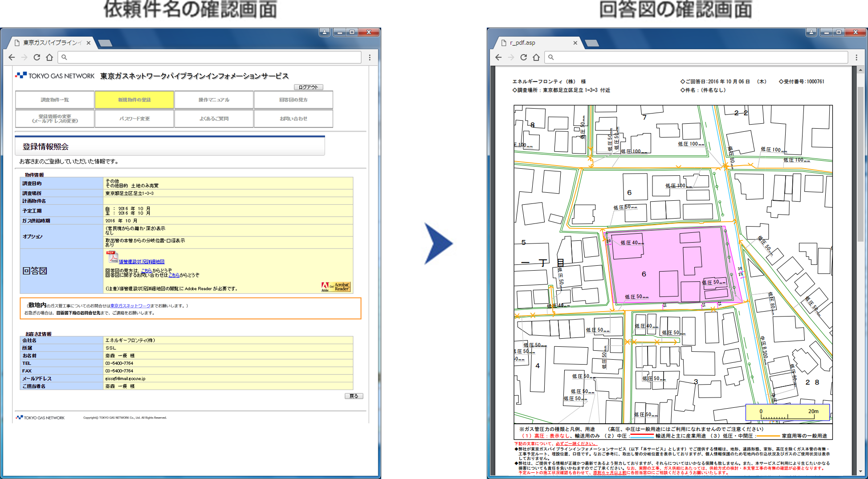This screenshot has width=868, height=479.
Task: Click the ログアウト button
Action: coord(308,87)
